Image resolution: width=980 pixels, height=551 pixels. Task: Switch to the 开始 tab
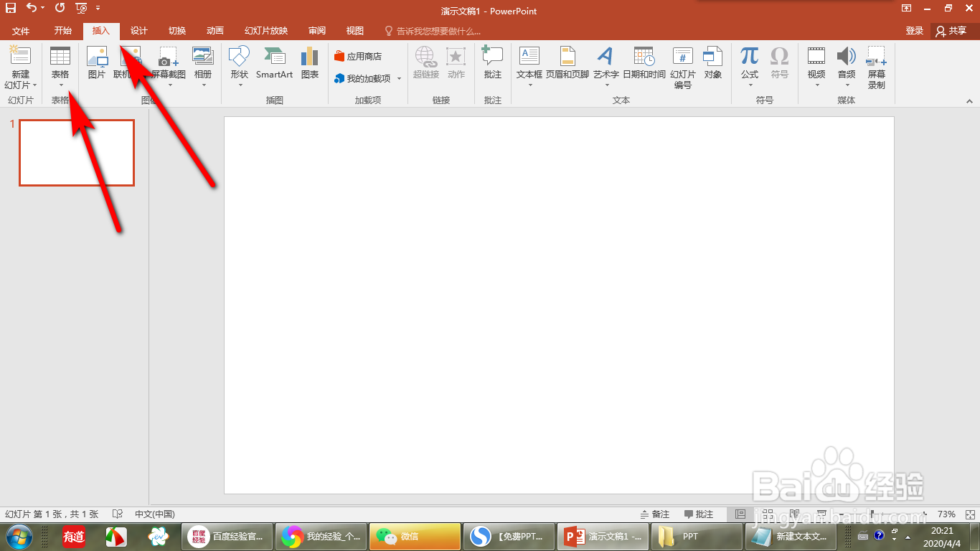pyautogui.click(x=63, y=31)
